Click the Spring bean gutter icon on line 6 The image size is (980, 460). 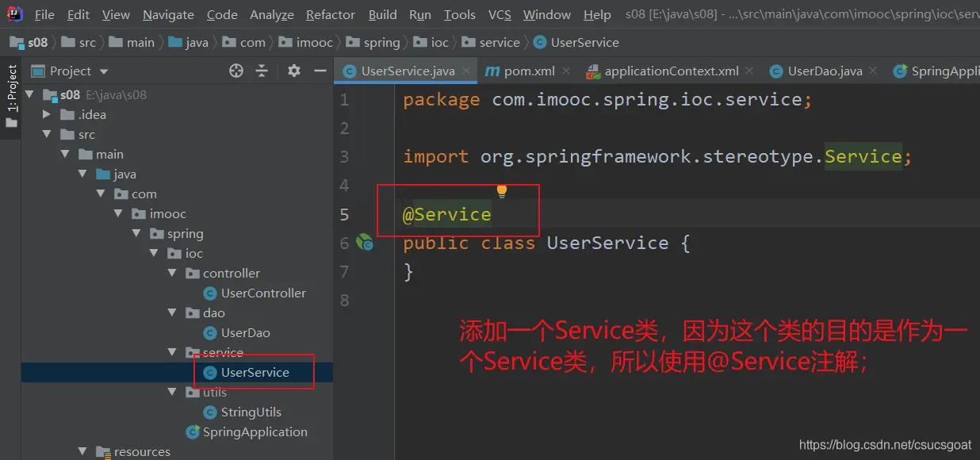365,243
